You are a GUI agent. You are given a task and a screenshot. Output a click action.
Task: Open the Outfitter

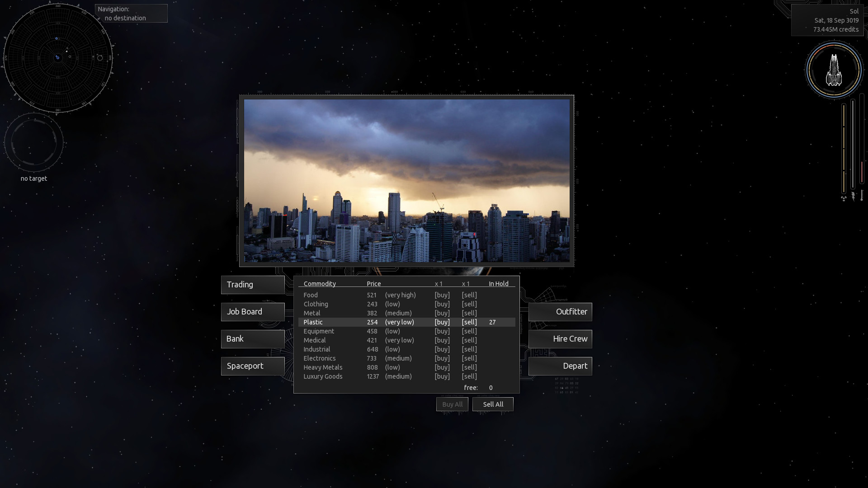tap(560, 312)
